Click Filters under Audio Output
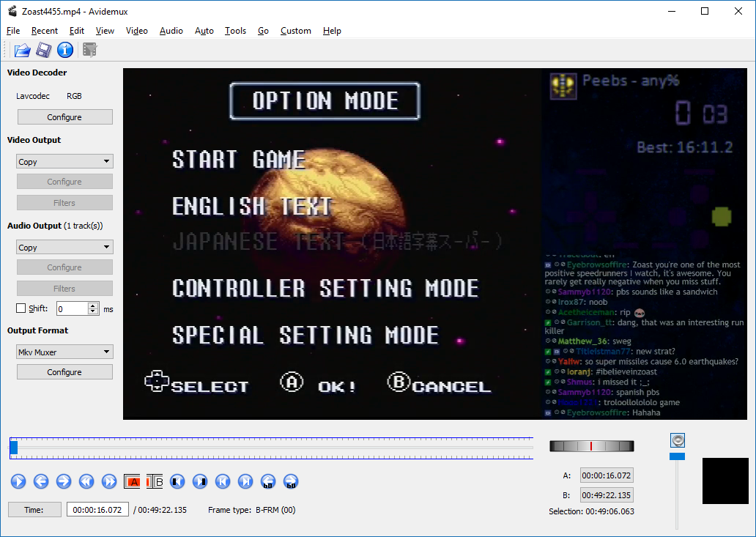The height and width of the screenshot is (537, 756). click(x=64, y=289)
